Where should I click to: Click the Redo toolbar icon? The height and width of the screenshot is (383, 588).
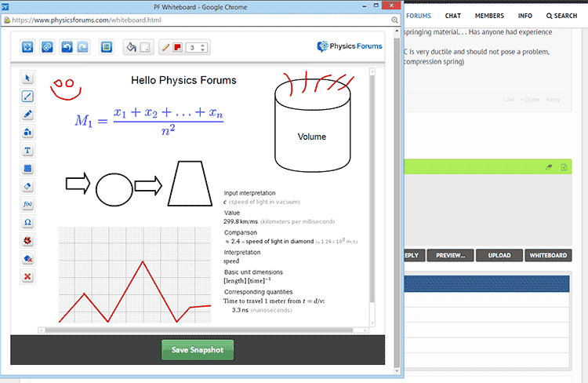click(82, 47)
